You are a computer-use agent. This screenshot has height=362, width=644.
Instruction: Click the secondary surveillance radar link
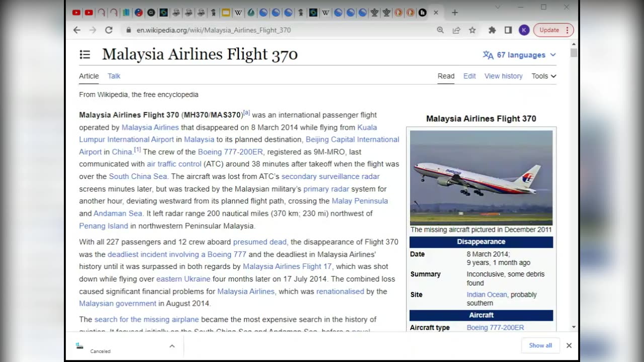(331, 176)
